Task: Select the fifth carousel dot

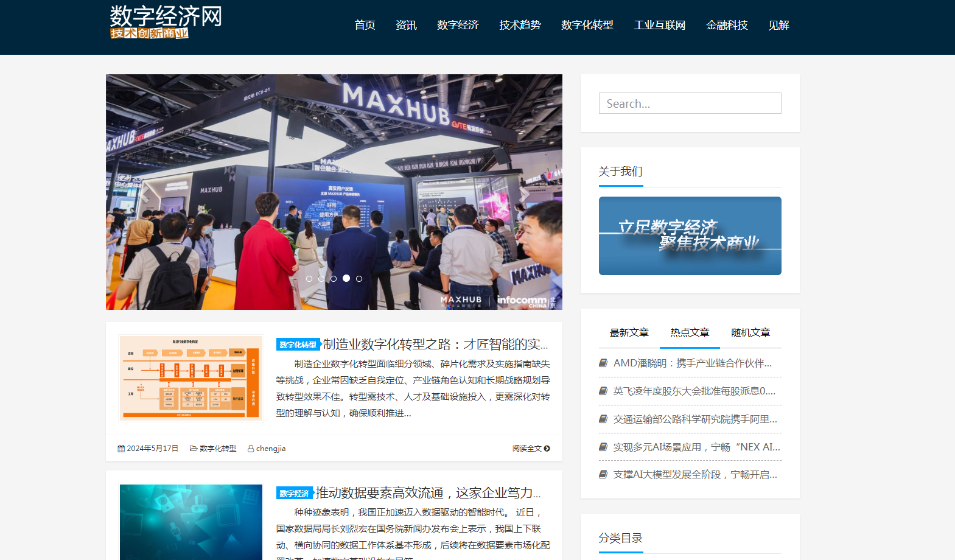Action: pos(359,279)
